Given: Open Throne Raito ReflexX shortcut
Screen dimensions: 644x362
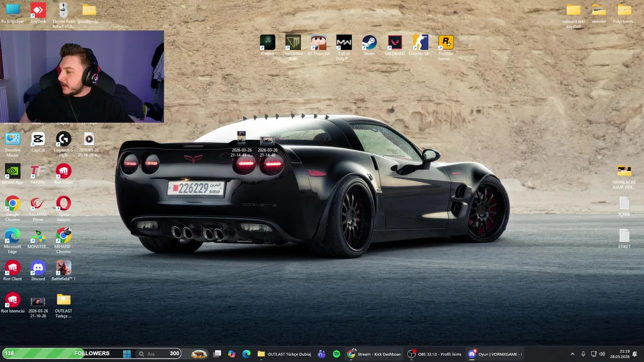Looking at the screenshot, I should click(x=63, y=15).
